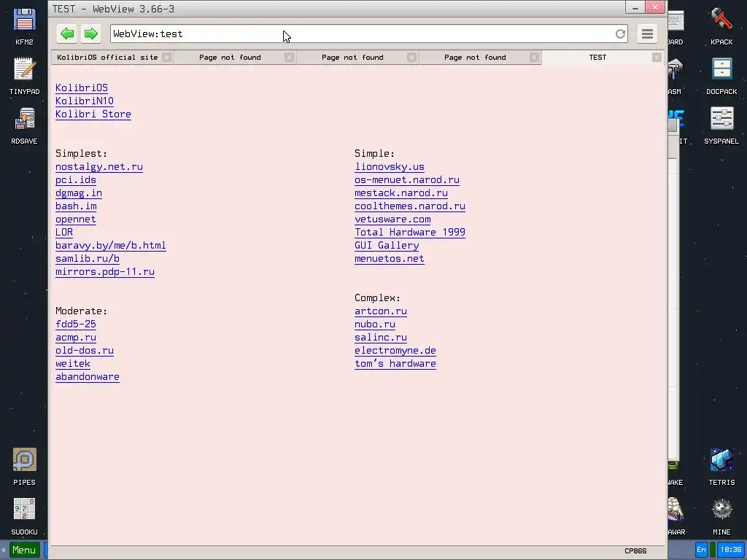
Task: Open the DOCPACK desktop icon
Action: pyautogui.click(x=721, y=76)
